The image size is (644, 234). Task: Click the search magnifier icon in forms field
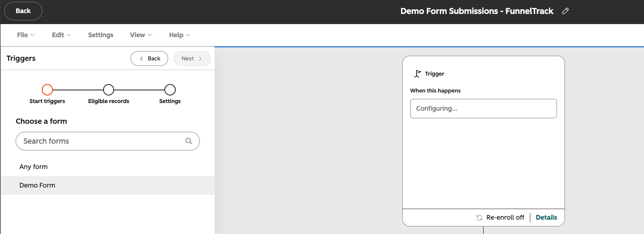189,141
